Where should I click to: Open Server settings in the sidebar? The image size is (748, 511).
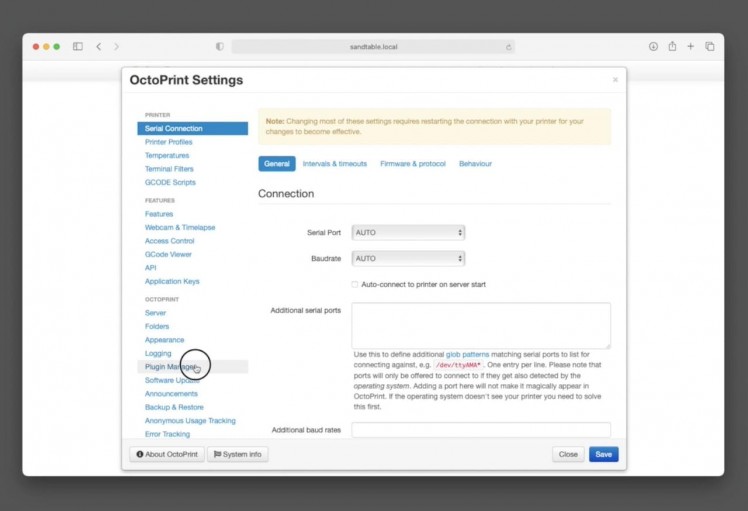(x=155, y=313)
